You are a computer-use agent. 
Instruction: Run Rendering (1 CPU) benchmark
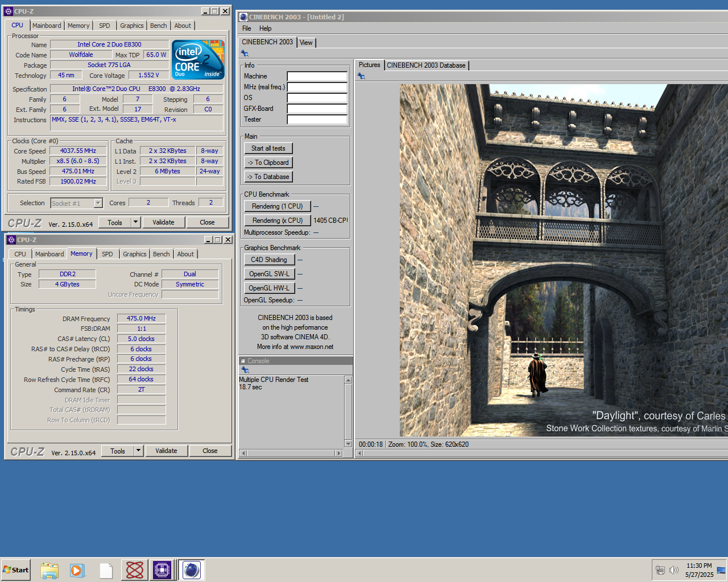pyautogui.click(x=278, y=206)
